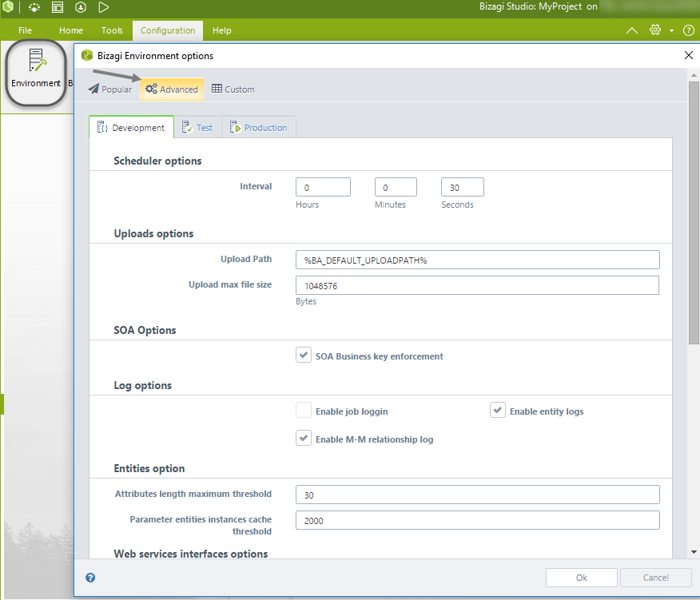This screenshot has height=600, width=700.
Task: Select the Development environment tab
Action: tap(131, 128)
